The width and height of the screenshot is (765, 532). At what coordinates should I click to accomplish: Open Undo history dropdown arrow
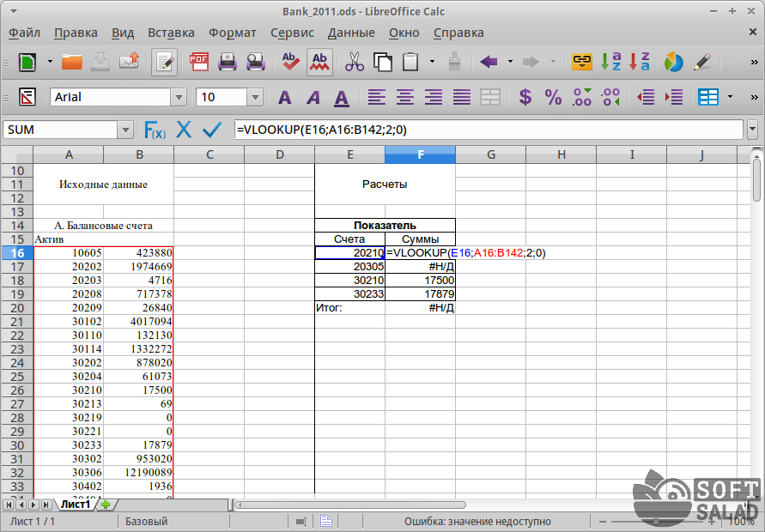pos(510,62)
